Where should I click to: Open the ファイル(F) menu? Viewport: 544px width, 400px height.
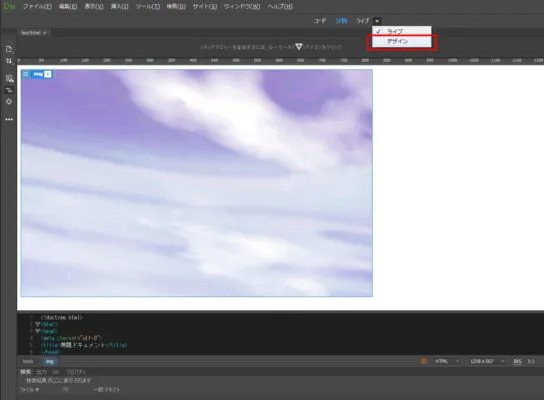coord(37,7)
